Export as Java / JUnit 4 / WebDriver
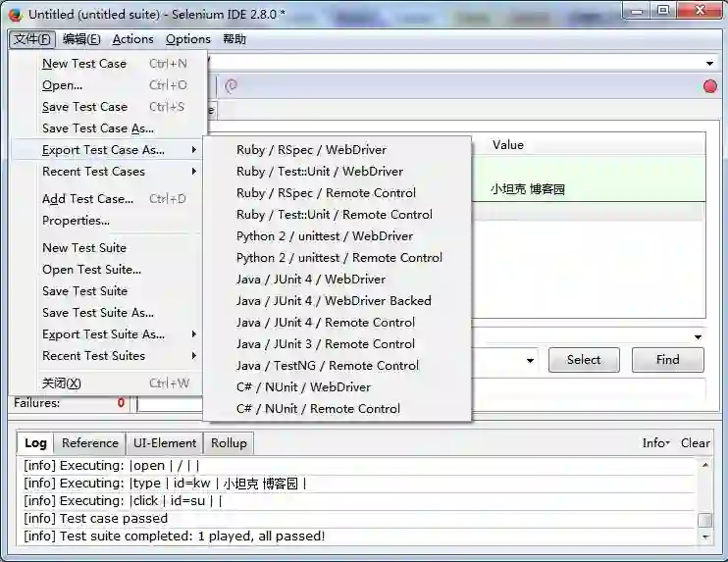 [x=338, y=280]
